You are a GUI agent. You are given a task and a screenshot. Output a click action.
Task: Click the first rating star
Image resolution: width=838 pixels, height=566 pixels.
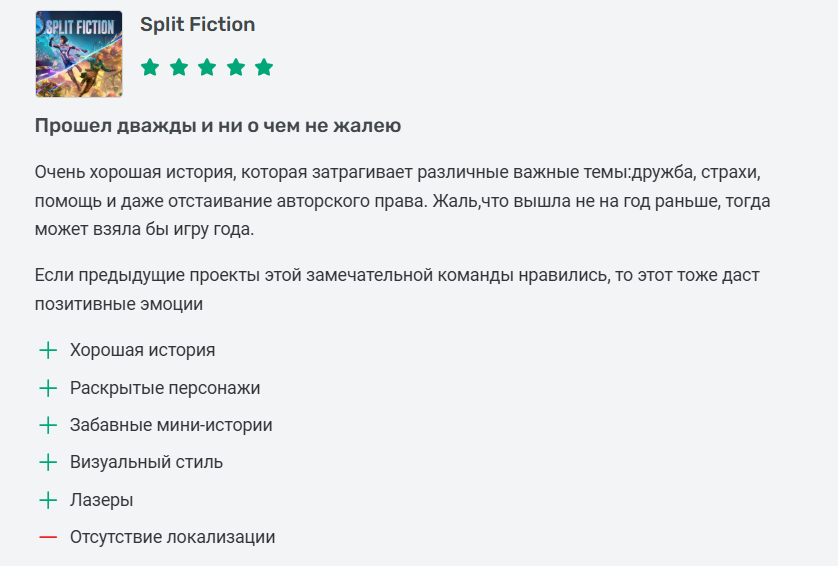(x=150, y=68)
